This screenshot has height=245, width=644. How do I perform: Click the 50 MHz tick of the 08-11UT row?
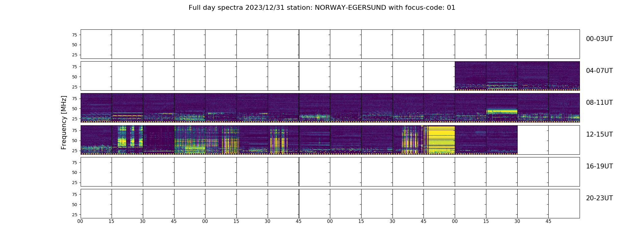click(x=75, y=109)
